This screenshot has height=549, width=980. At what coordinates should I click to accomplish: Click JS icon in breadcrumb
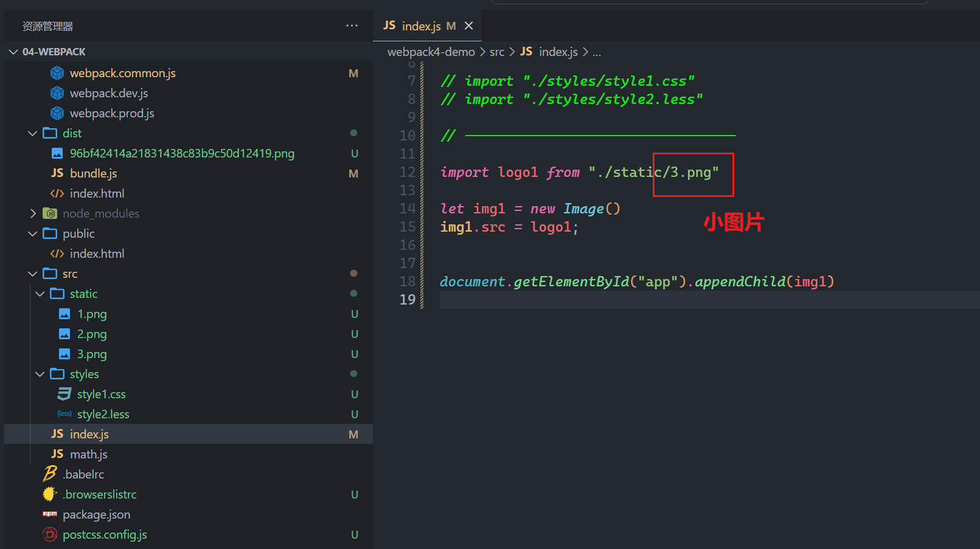tap(526, 52)
